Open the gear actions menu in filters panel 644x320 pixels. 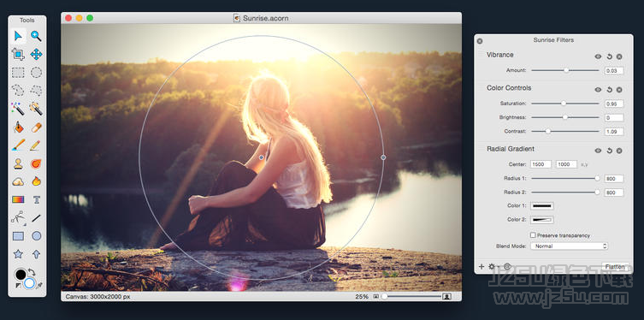[x=492, y=267]
